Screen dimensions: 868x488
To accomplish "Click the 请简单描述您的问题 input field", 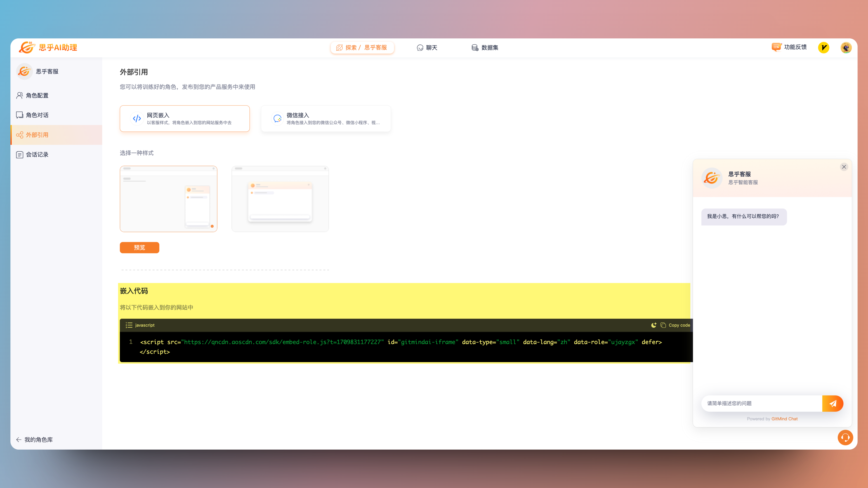I will click(762, 404).
